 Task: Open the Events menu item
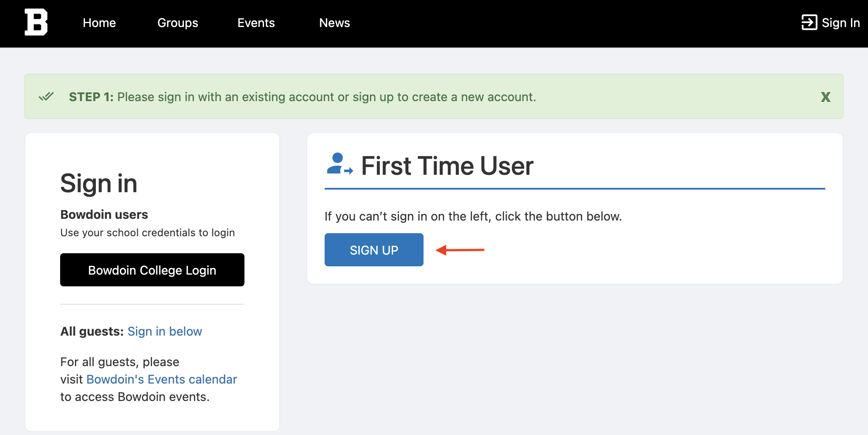(x=256, y=23)
